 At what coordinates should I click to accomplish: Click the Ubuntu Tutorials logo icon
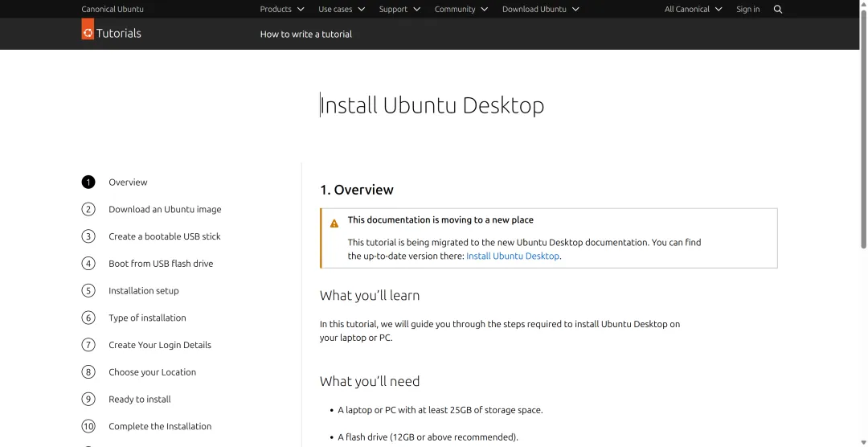coord(88,30)
